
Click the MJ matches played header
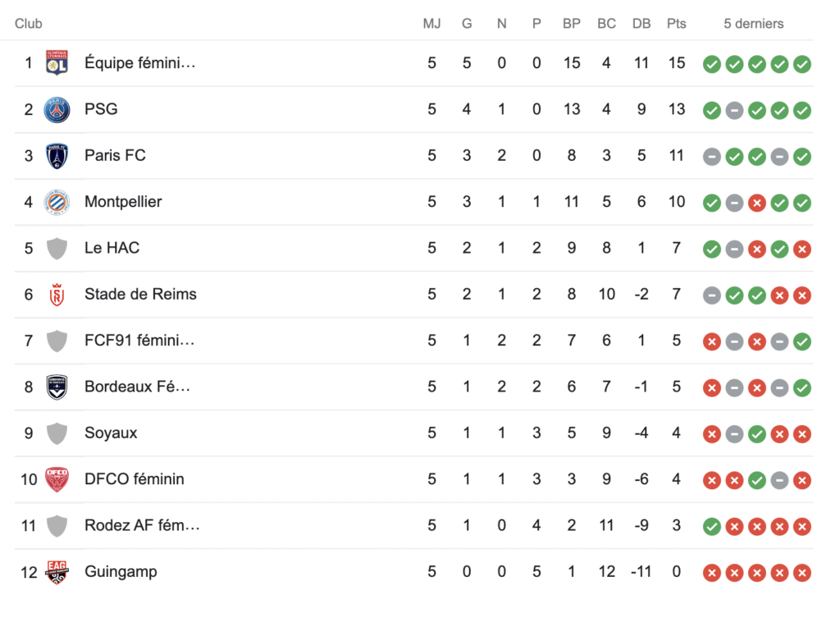click(431, 24)
